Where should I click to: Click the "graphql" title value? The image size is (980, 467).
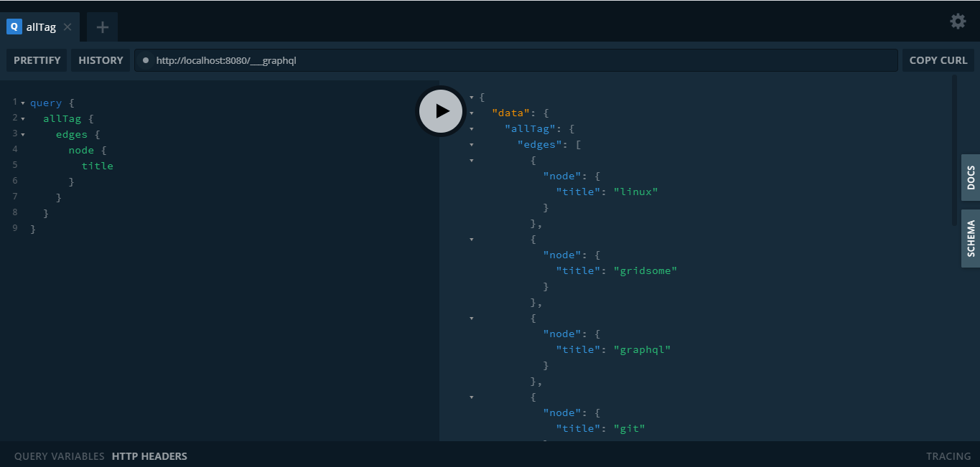(x=643, y=349)
